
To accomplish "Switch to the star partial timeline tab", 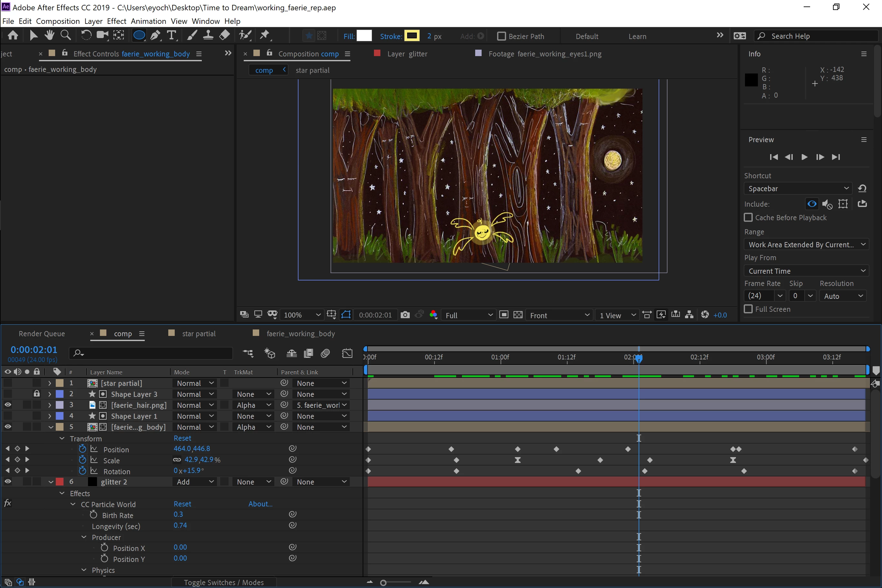I will (x=198, y=333).
